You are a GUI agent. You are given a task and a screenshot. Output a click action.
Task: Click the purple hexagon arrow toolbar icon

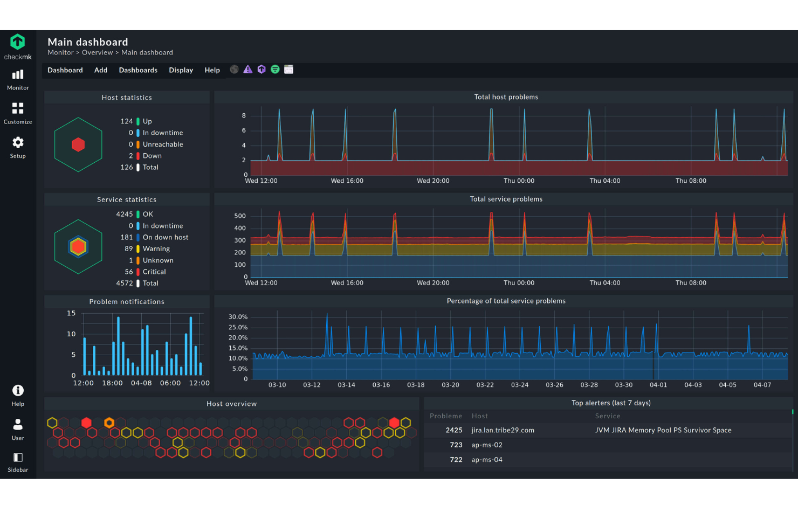262,70
